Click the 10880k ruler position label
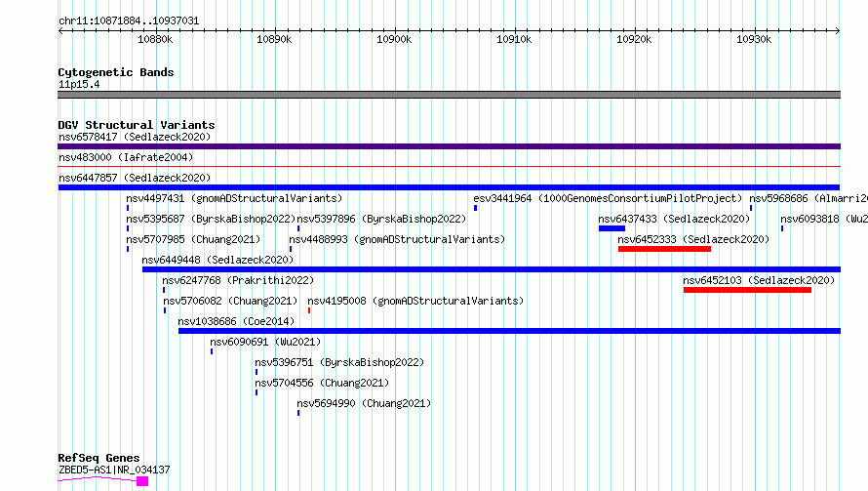 155,39
